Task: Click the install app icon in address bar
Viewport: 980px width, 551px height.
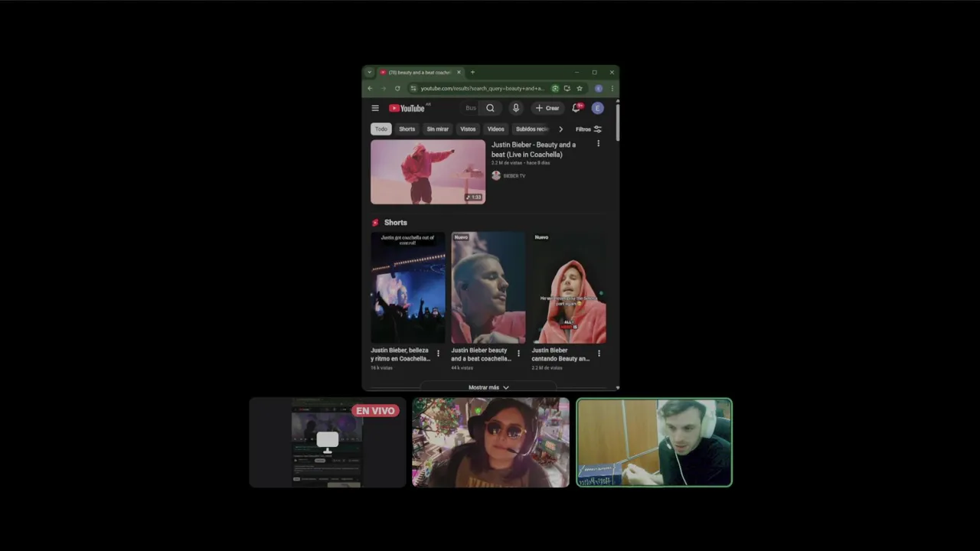Action: pyautogui.click(x=567, y=88)
